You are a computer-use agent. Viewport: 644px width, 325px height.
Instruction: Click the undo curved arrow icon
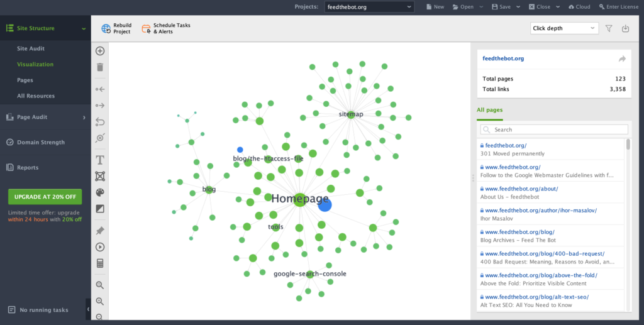[100, 122]
